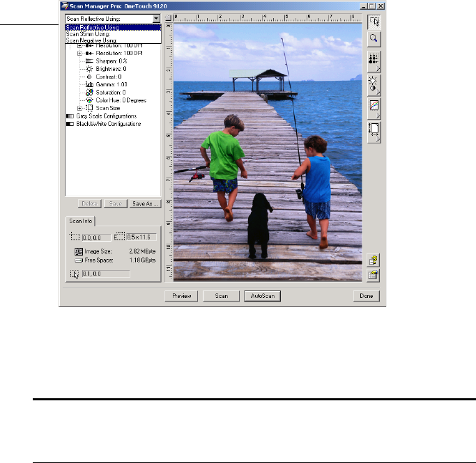The image size is (476, 463).
Task: Activate the magnifier zoom tool
Action: coord(374,39)
